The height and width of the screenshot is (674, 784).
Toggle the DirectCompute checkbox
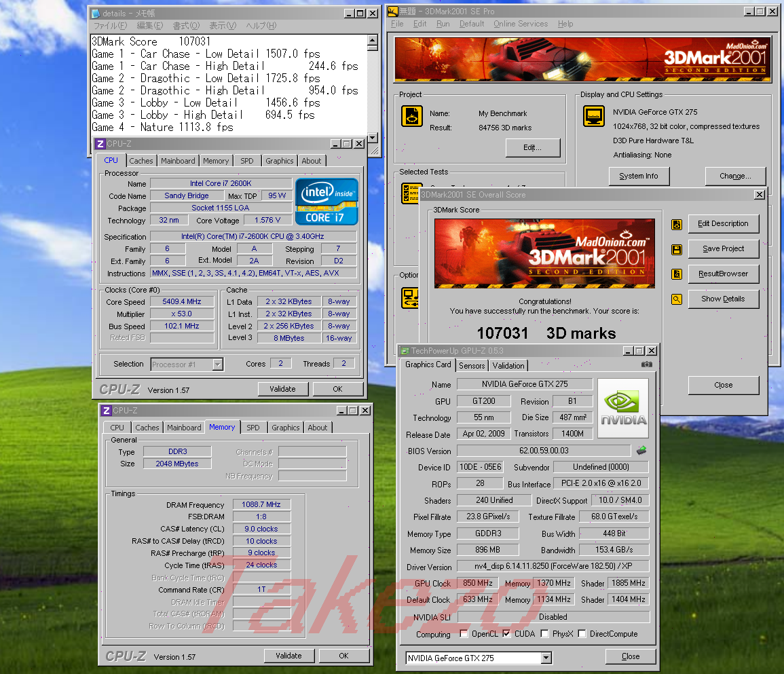(582, 633)
